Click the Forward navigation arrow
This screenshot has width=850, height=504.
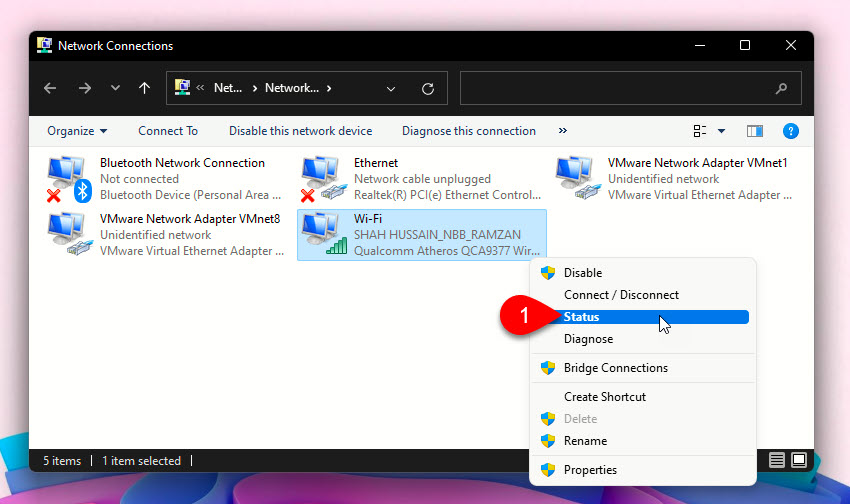[85, 88]
